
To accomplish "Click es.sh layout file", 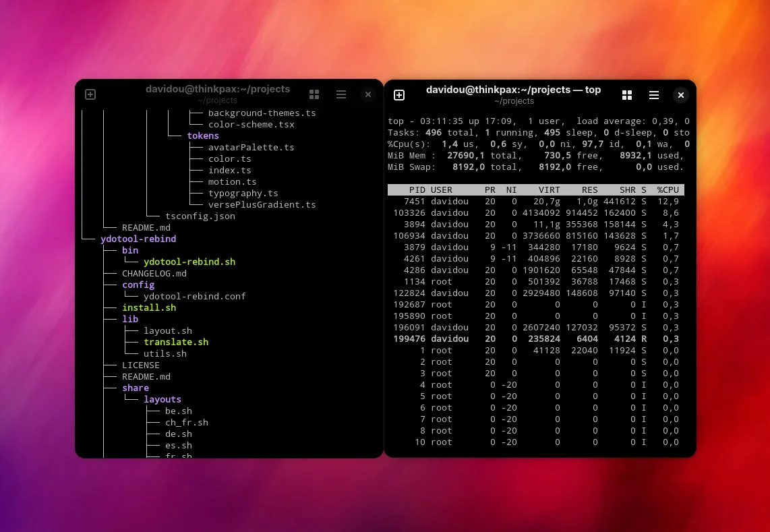I will click(x=178, y=445).
